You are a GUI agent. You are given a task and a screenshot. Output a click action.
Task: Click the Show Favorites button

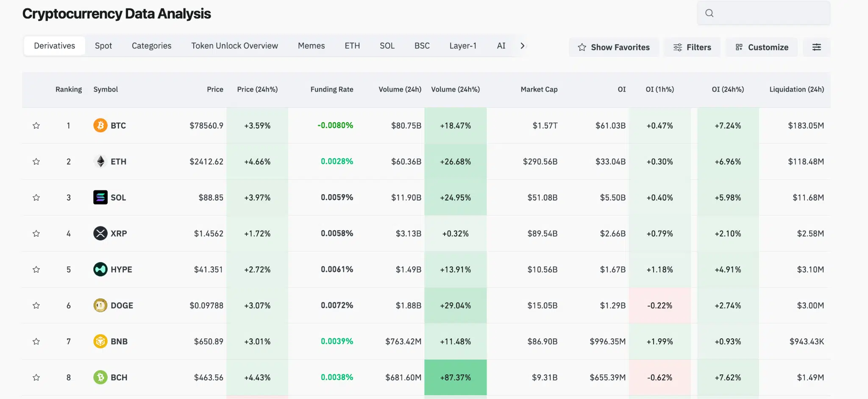[x=614, y=47]
